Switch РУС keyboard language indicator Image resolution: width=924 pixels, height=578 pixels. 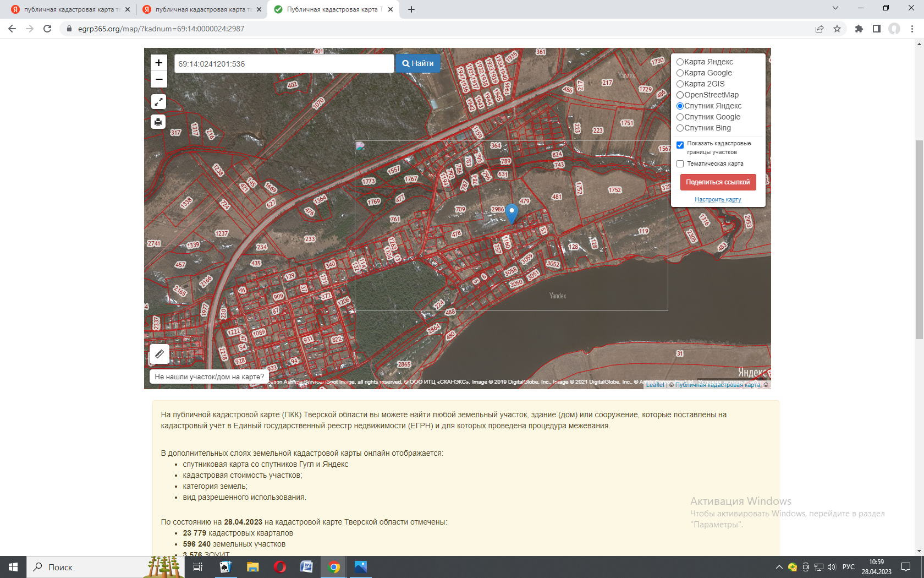coord(849,567)
